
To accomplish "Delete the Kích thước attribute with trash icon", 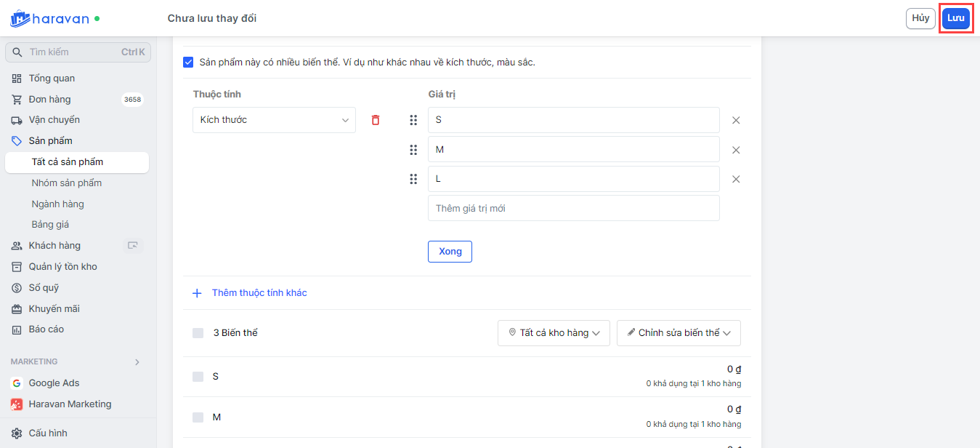I will click(x=376, y=120).
